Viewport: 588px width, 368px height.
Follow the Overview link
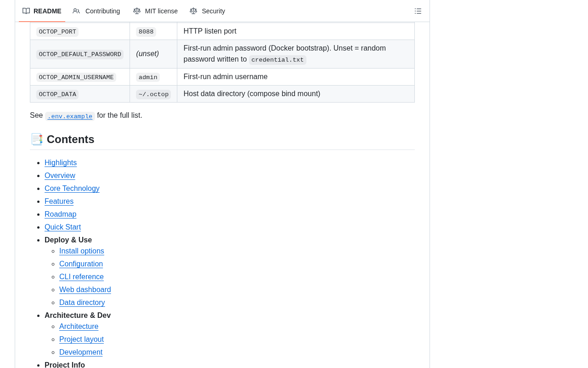click(x=60, y=176)
